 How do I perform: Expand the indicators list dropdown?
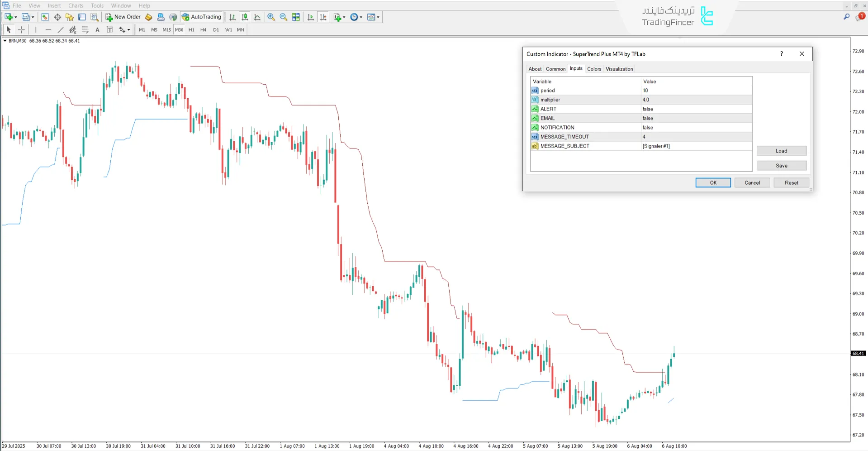click(x=344, y=17)
